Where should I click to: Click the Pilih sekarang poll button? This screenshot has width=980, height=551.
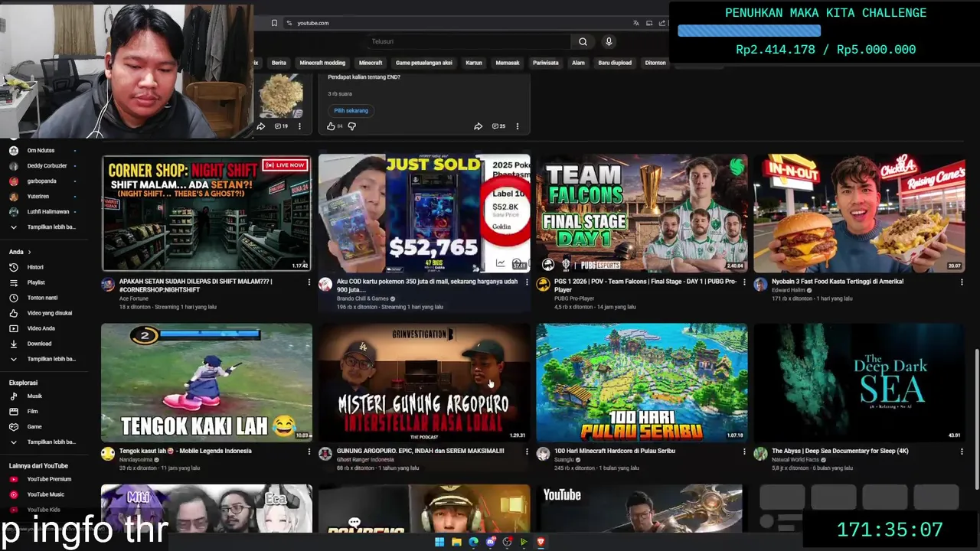[x=351, y=111]
